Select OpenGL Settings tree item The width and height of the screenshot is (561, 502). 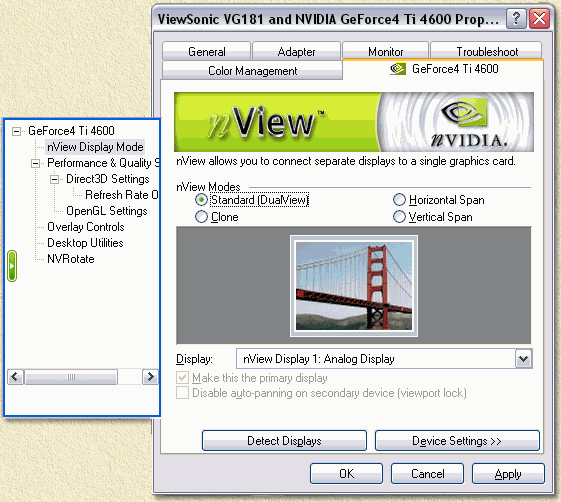[107, 211]
